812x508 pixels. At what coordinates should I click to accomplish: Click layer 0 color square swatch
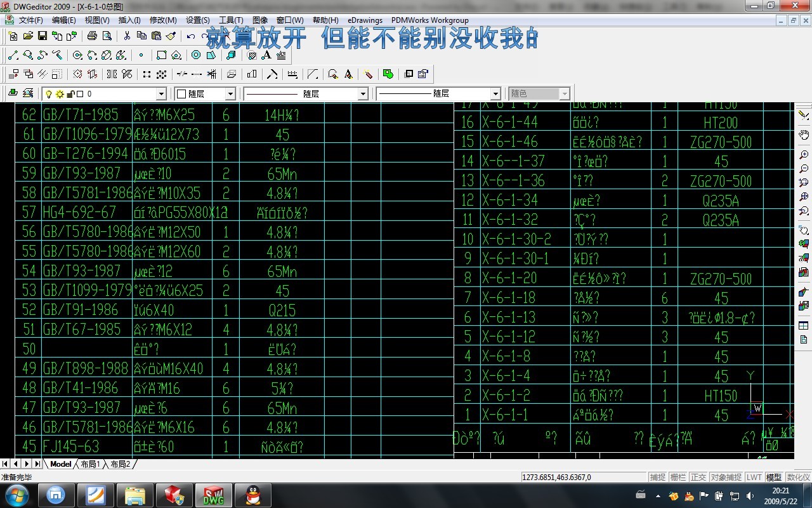point(81,94)
